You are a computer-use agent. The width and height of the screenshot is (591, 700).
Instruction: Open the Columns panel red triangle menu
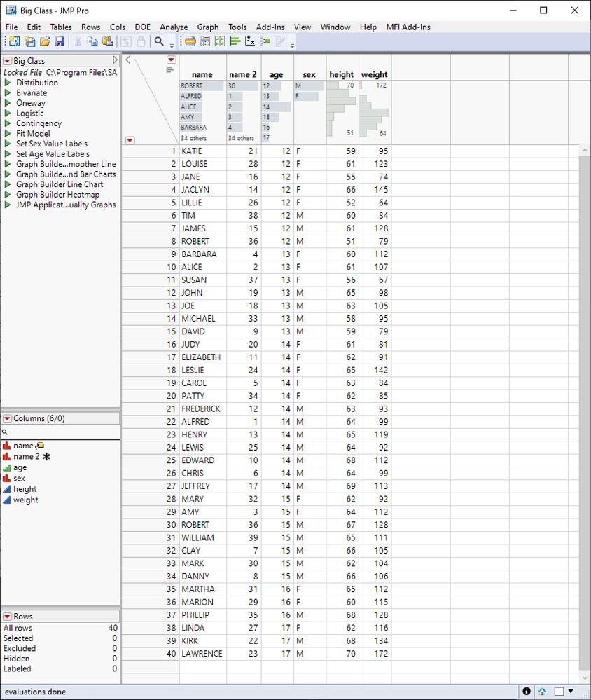tap(7, 418)
